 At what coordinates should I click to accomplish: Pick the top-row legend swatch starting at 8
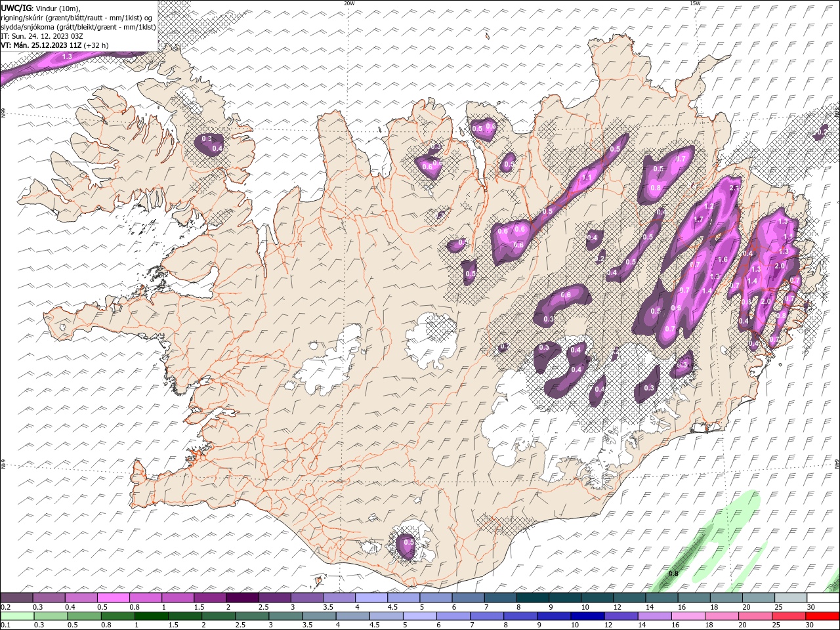pyautogui.click(x=533, y=598)
